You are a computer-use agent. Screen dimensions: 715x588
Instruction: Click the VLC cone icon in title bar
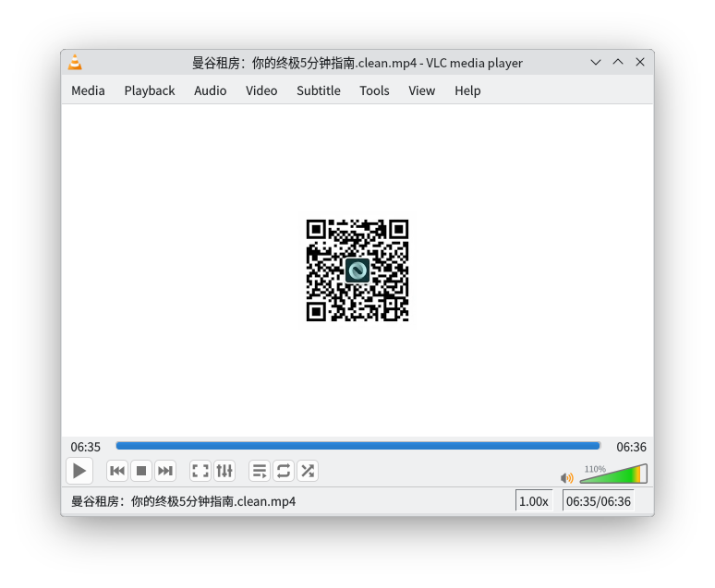75,63
